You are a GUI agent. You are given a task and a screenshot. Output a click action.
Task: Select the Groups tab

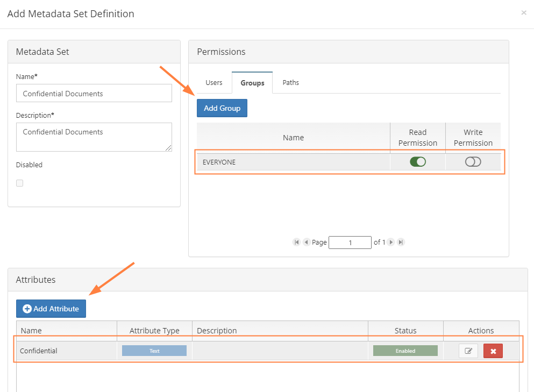(252, 83)
